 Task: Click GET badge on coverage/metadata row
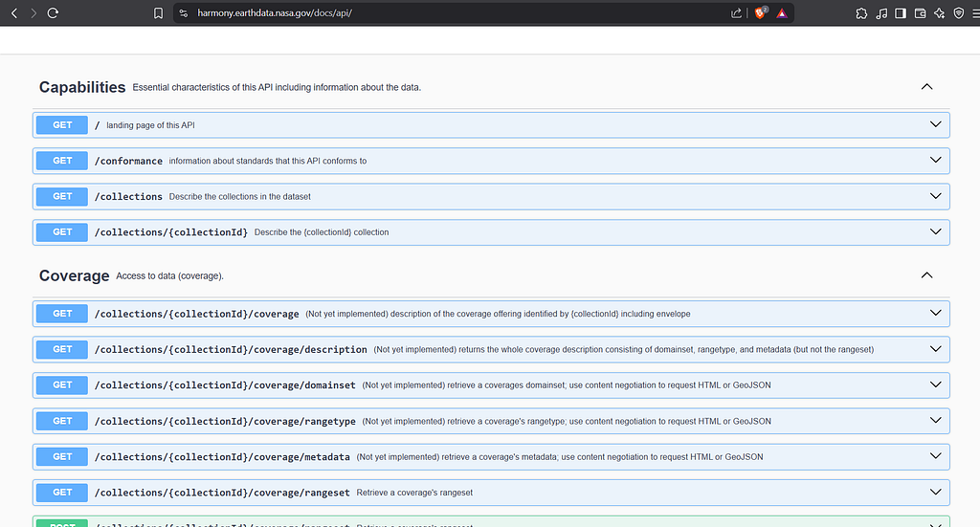62,456
